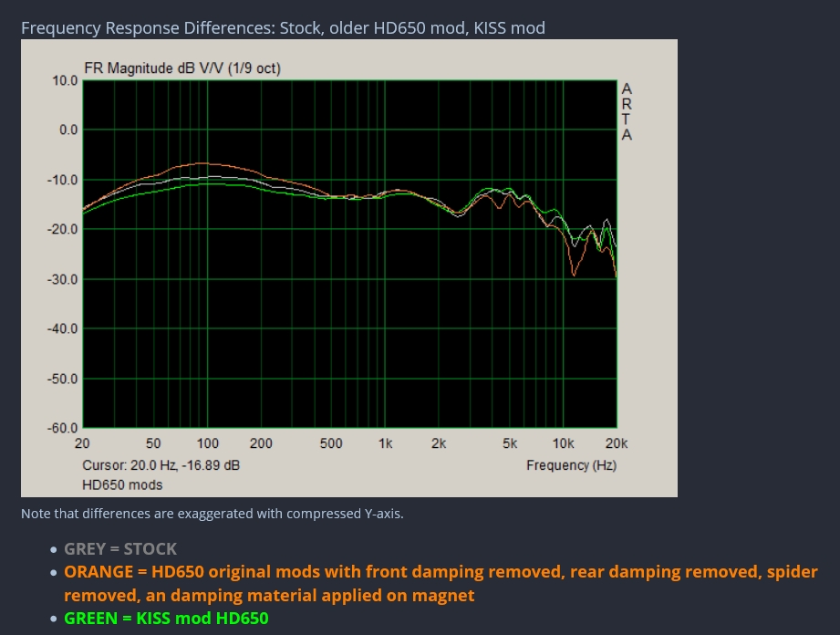Click the 'GREEN = KISS mod HD650' legend entry

[x=166, y=618]
